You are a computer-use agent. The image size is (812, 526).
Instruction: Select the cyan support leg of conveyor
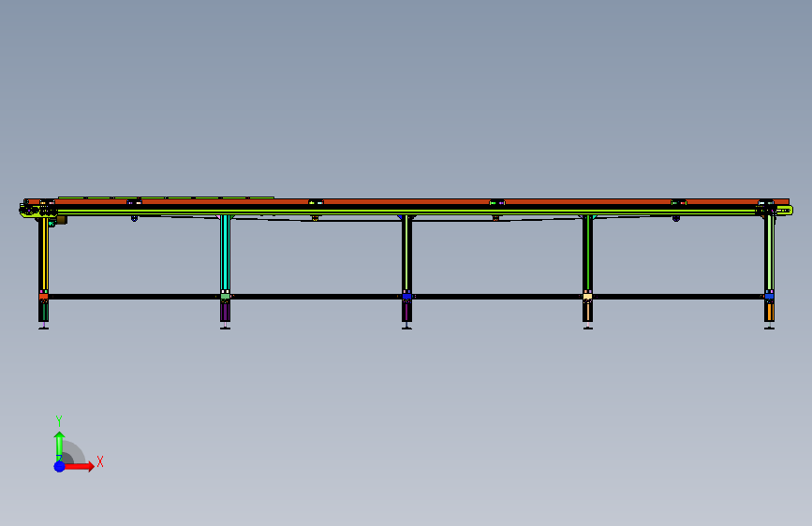point(226,253)
